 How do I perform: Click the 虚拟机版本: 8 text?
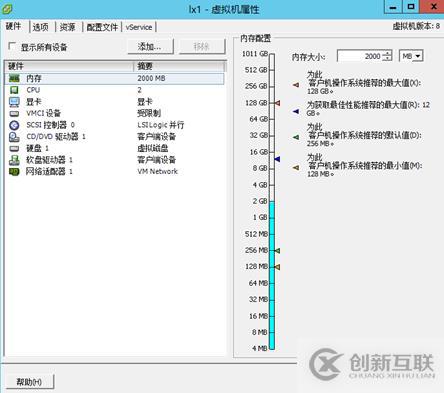pyautogui.click(x=416, y=26)
